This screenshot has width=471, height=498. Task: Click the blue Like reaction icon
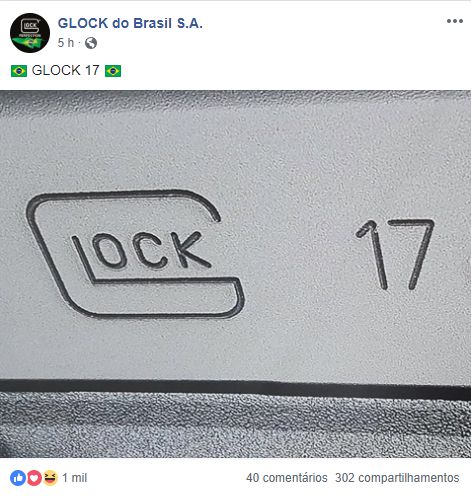18,478
